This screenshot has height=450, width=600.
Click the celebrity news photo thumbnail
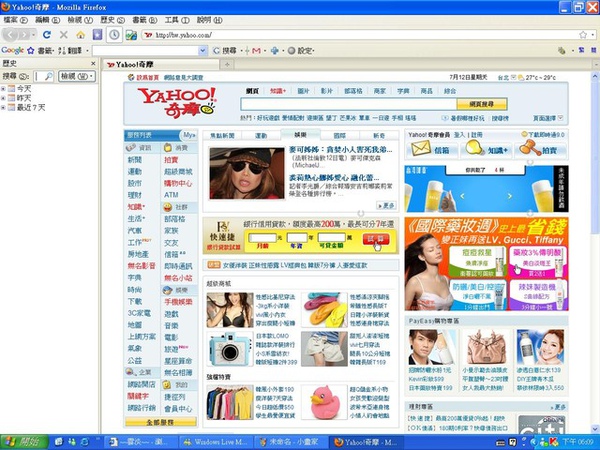click(x=247, y=173)
